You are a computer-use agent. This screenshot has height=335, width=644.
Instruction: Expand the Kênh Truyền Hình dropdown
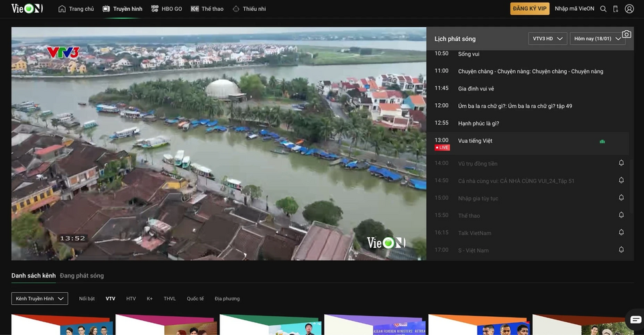40,299
